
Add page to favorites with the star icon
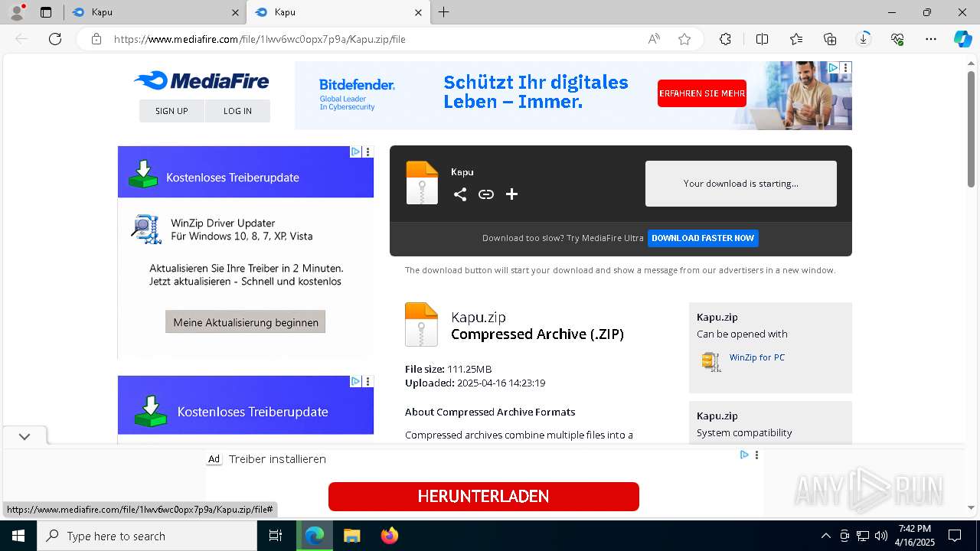684,39
